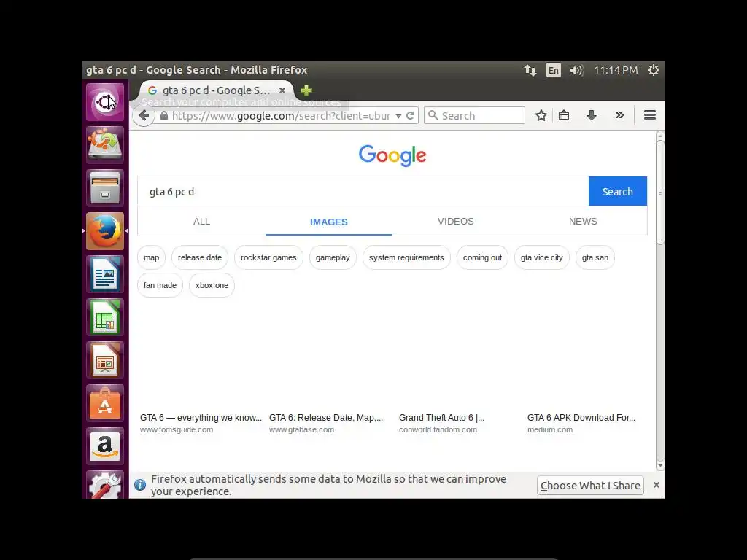Click the info icon in notification bar
This screenshot has height=560, width=747.
click(x=140, y=485)
